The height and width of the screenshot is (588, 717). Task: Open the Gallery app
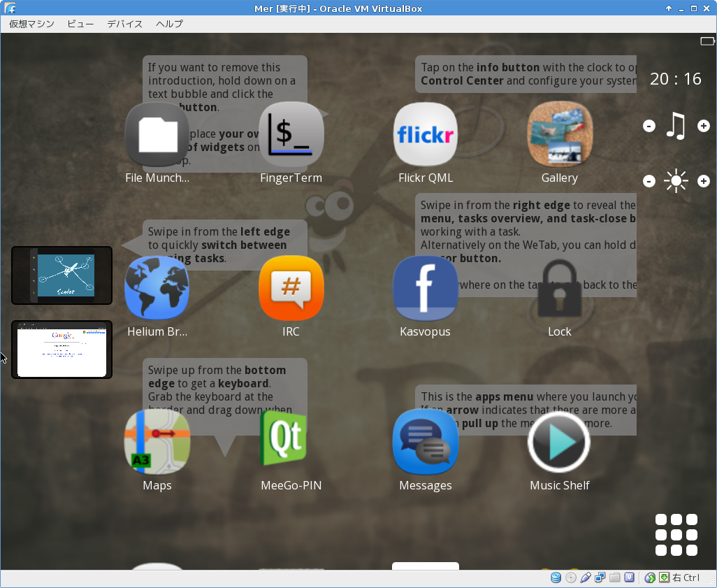tap(560, 134)
